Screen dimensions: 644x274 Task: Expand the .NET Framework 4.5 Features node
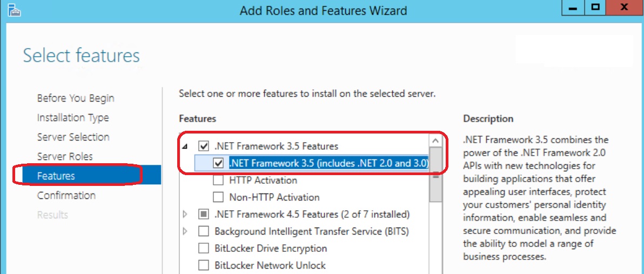coord(185,215)
